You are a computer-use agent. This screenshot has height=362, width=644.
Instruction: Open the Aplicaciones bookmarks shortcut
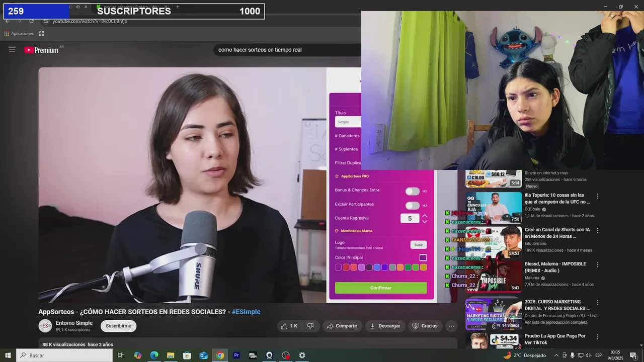(19, 34)
